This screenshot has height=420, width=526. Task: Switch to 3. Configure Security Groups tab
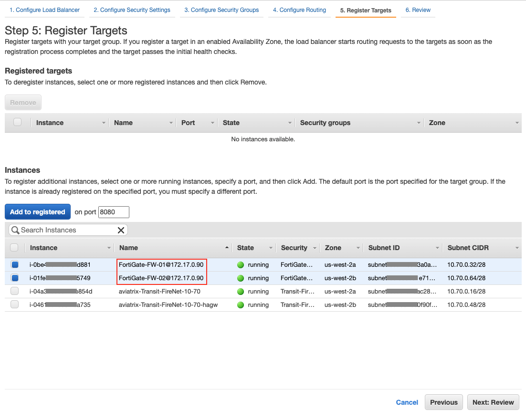point(221,10)
